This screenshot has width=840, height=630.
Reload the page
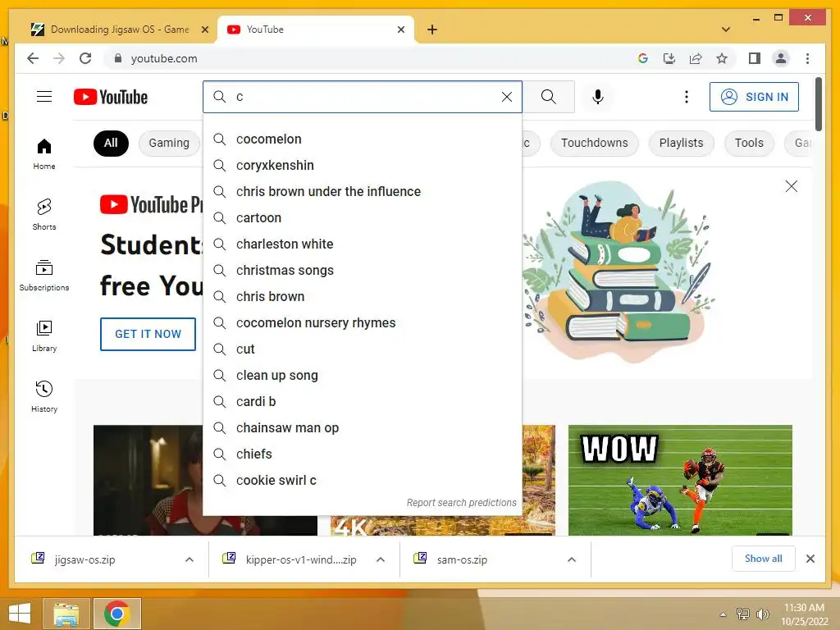click(x=85, y=58)
